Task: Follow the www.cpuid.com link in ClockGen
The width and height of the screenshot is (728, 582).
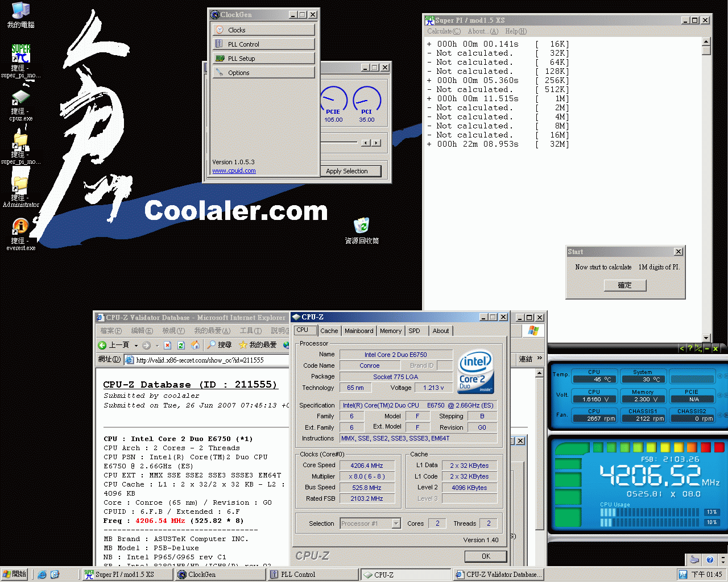Action: click(x=234, y=171)
